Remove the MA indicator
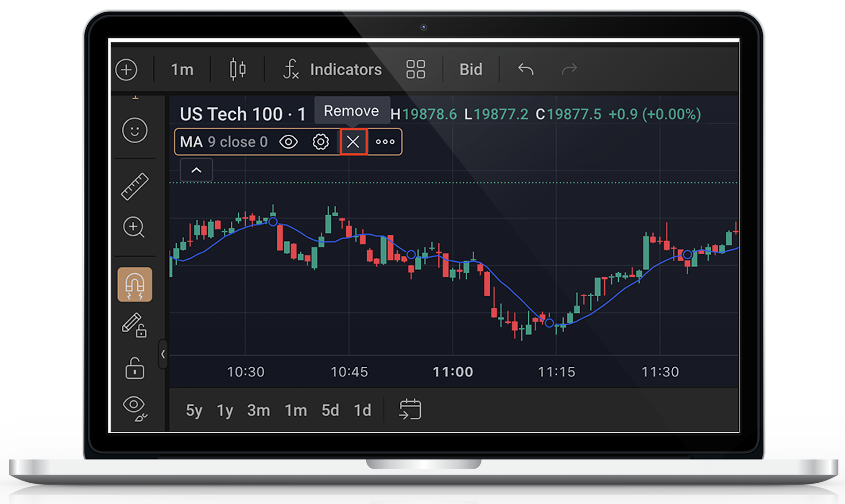This screenshot has height=504, width=845. (x=353, y=142)
